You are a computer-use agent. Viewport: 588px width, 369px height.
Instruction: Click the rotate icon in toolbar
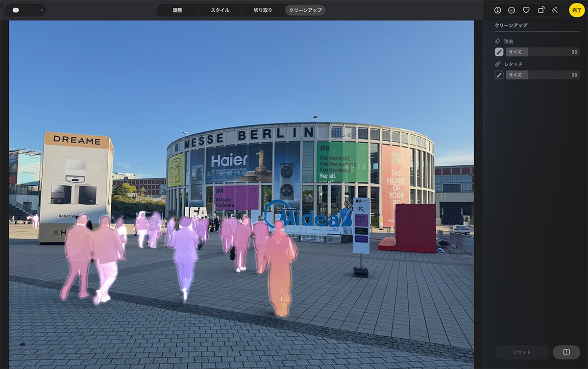541,10
